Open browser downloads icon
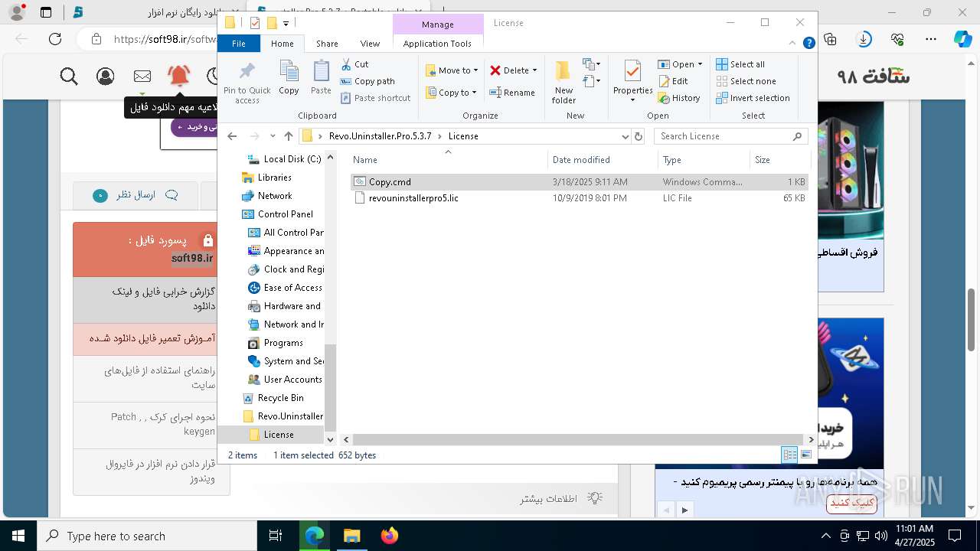This screenshot has height=551, width=980. (864, 39)
